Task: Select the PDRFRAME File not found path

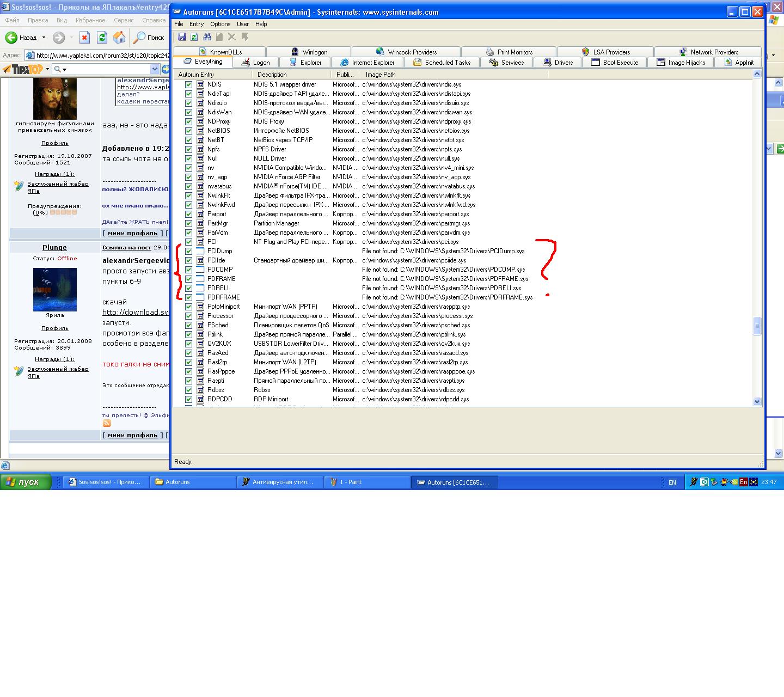Action: 448,297
